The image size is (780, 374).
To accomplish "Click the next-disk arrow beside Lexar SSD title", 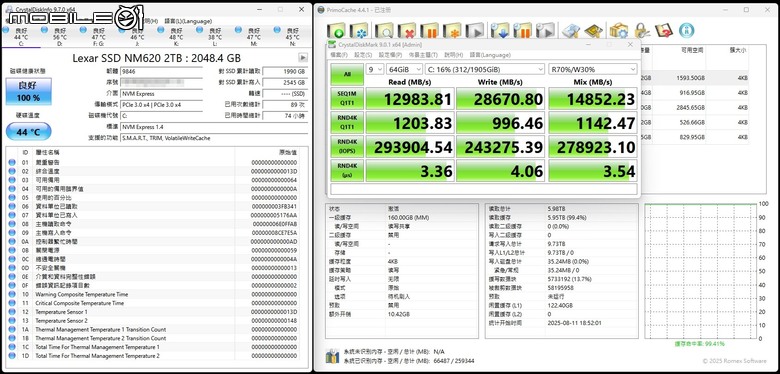I will click(x=302, y=58).
